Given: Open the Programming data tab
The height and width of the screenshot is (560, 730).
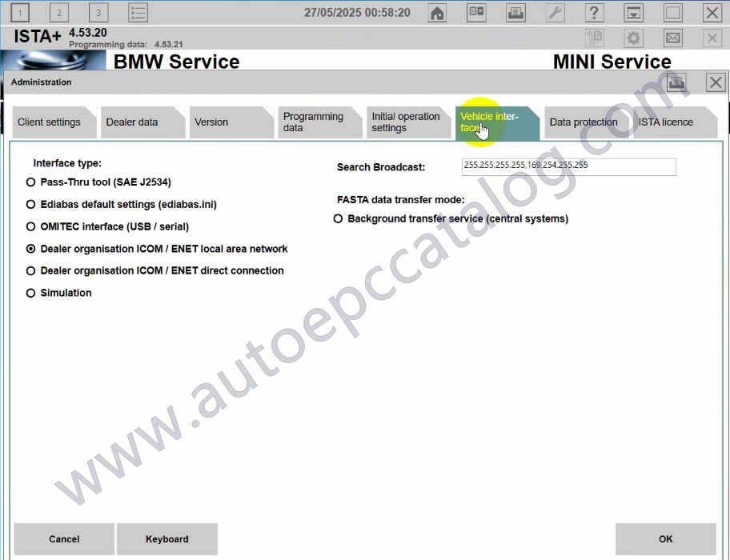Looking at the screenshot, I should pos(319,122).
